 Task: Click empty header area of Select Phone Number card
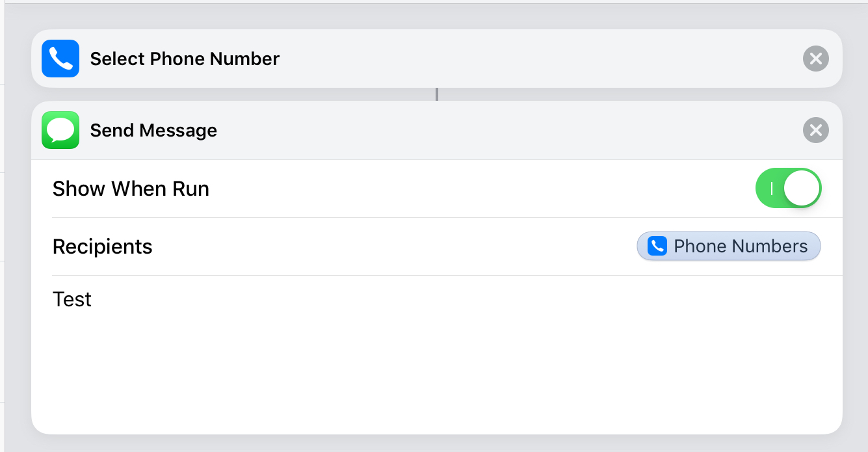coord(540,59)
